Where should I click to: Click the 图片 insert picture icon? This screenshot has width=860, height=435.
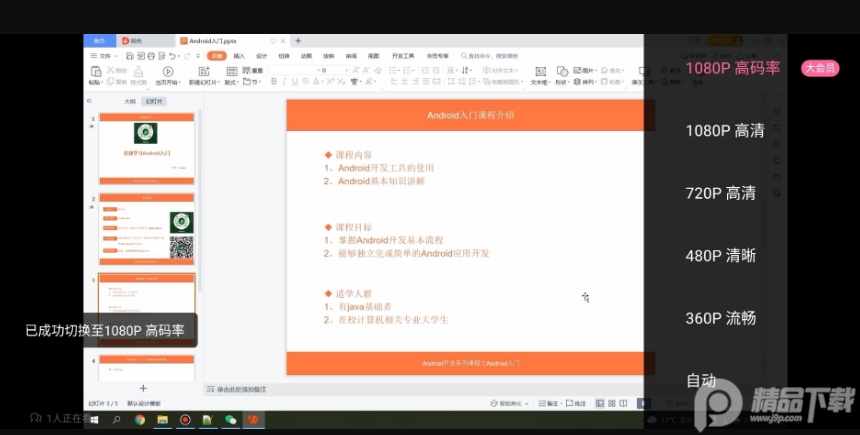[x=577, y=70]
